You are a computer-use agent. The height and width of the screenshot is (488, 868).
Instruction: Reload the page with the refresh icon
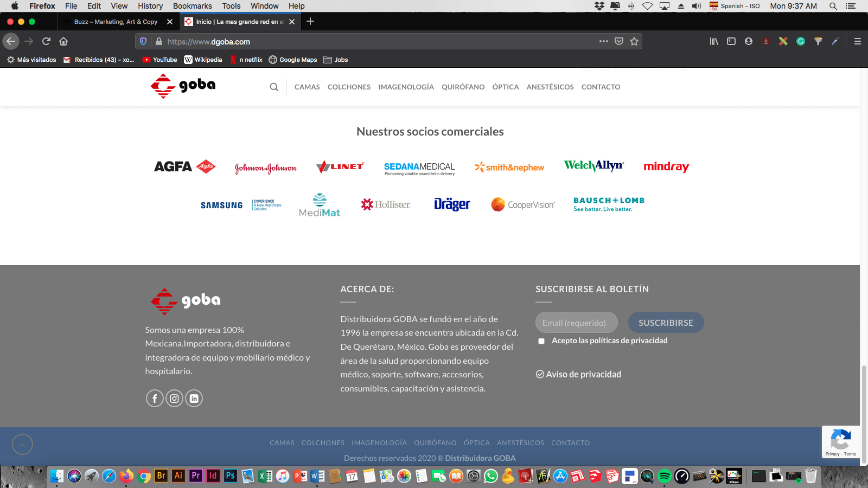pyautogui.click(x=47, y=41)
